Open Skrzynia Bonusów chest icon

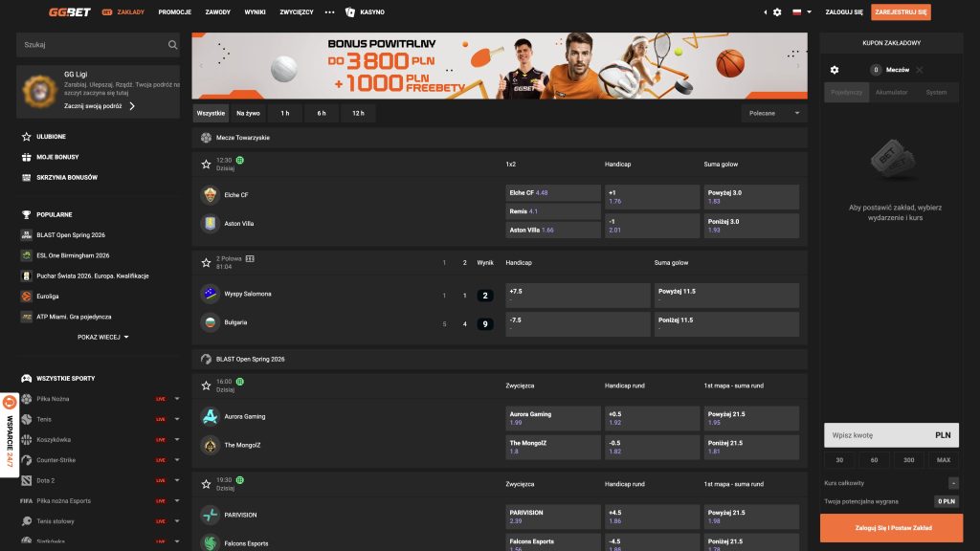(x=26, y=177)
